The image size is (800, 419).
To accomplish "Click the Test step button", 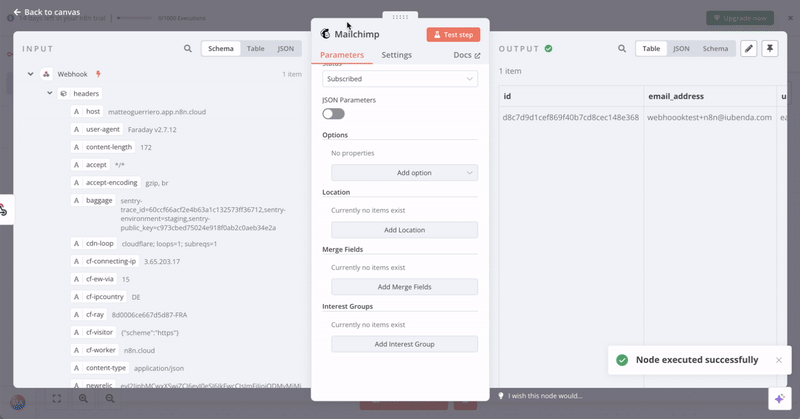I will click(x=453, y=34).
